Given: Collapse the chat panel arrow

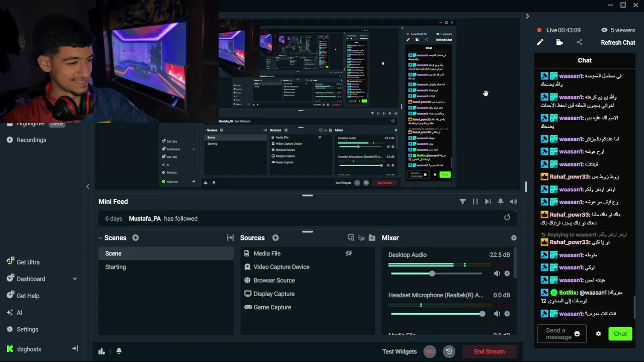Looking at the screenshot, I should tap(527, 16).
